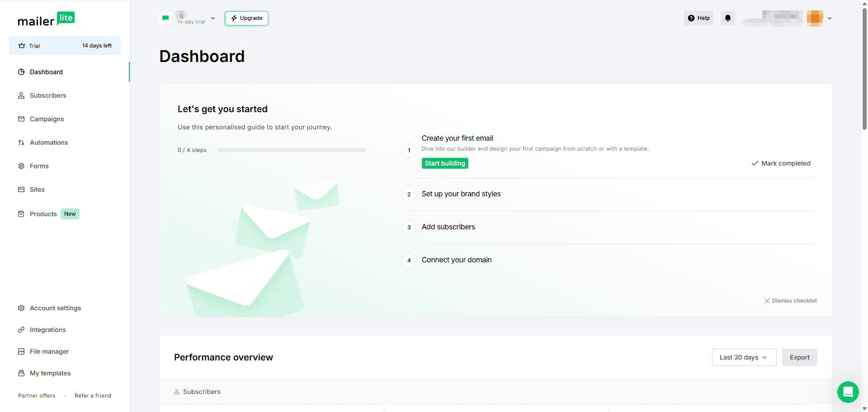Click Start building button
868x412 pixels.
coord(445,163)
